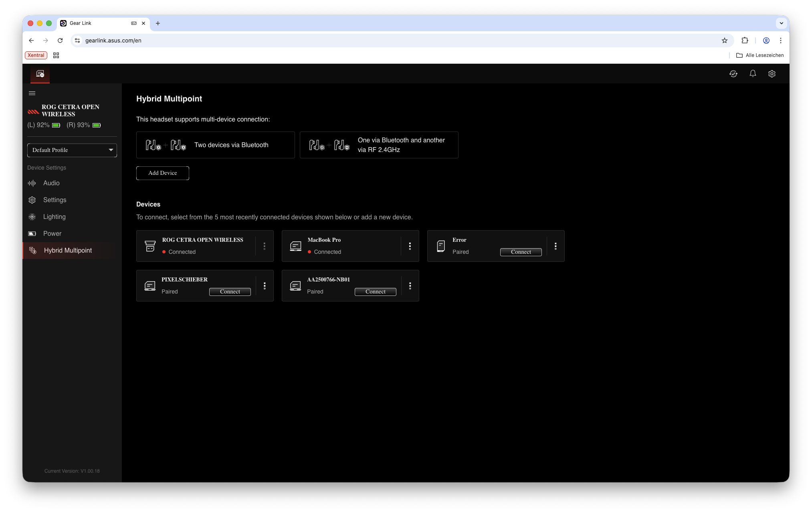The image size is (812, 512).
Task: Connect to AA2500766-NB01 device
Action: point(375,292)
